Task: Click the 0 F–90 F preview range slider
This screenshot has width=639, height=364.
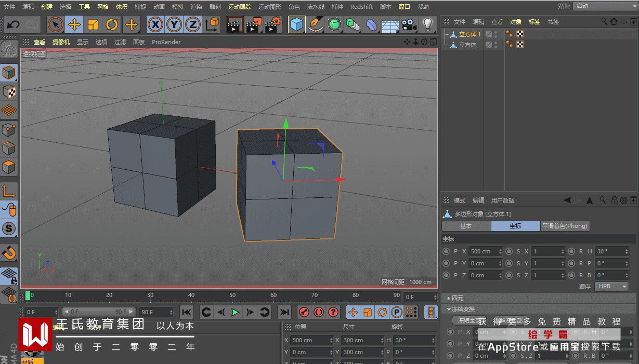Action: (x=99, y=312)
